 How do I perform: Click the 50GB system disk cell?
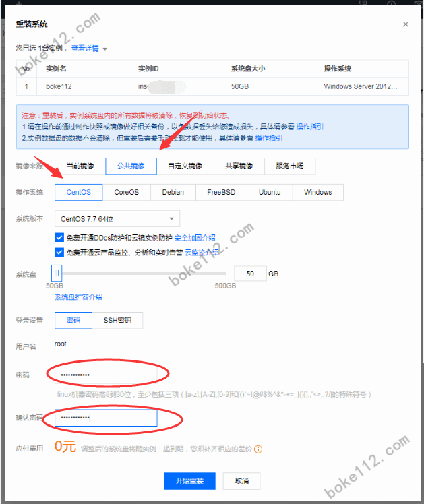pyautogui.click(x=240, y=86)
